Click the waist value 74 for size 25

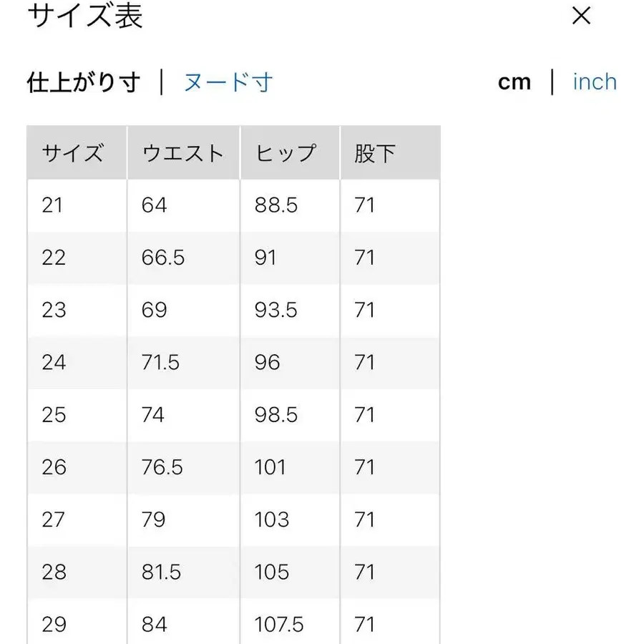(x=152, y=415)
